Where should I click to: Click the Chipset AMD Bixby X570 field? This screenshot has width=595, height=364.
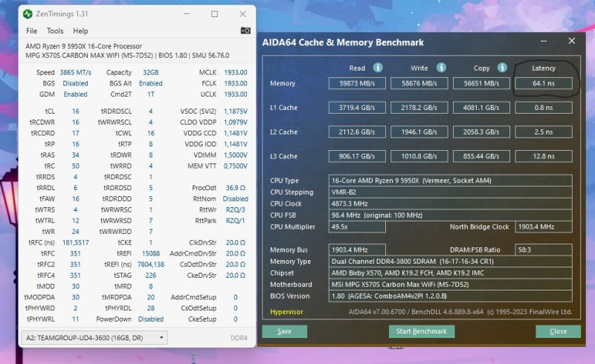451,273
